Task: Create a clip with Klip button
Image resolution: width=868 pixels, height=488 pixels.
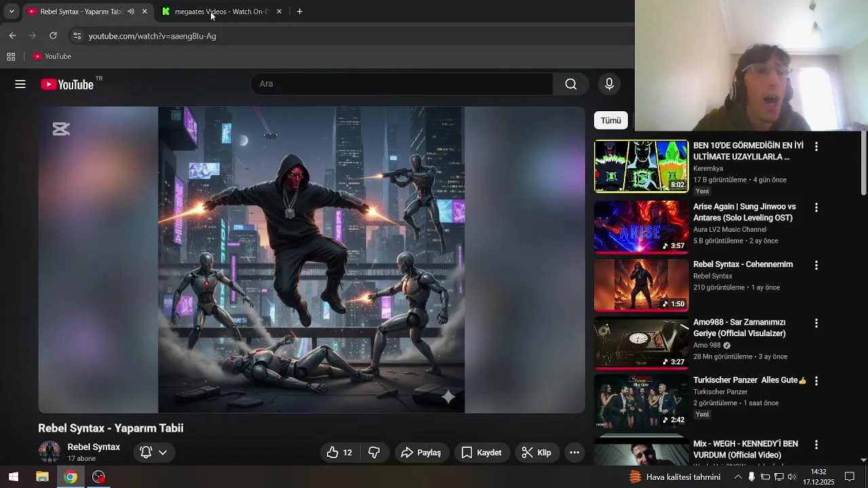Action: [x=536, y=453]
